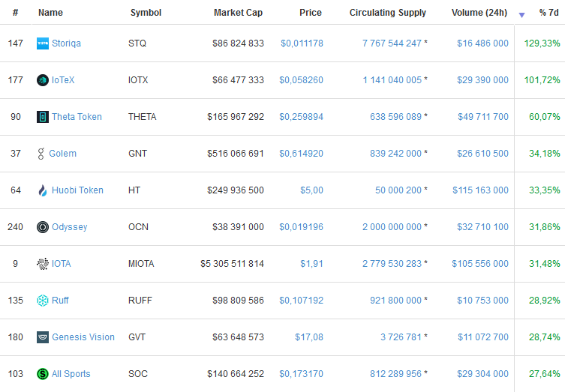Click the Storiqa coin logo icon

43,43
